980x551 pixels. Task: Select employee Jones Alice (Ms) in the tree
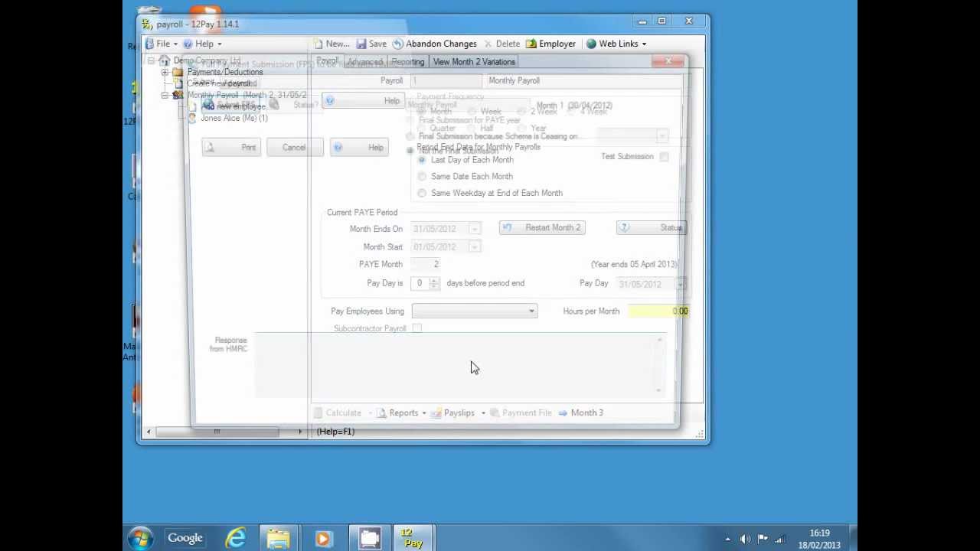click(x=234, y=118)
